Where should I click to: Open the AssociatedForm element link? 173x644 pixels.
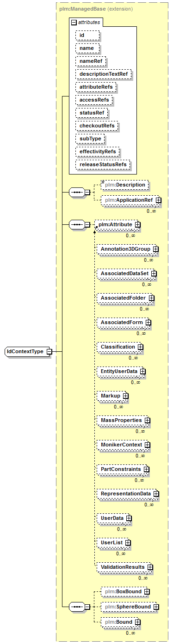click(122, 322)
